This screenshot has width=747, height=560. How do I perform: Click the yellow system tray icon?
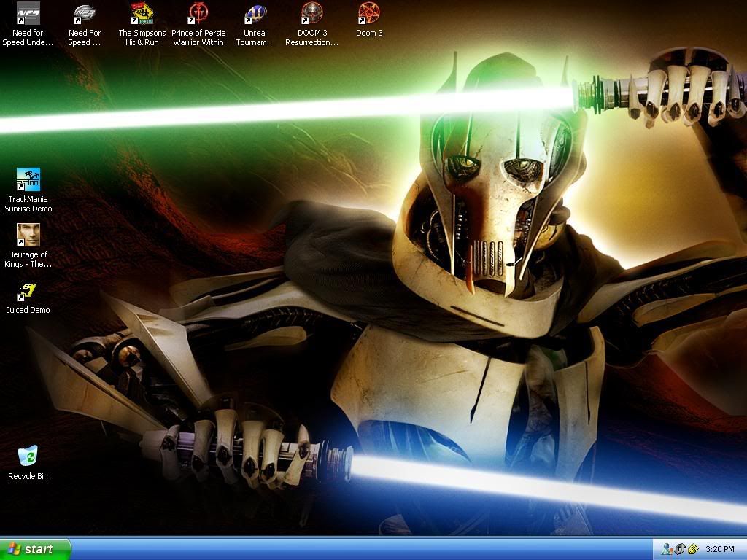click(692, 549)
